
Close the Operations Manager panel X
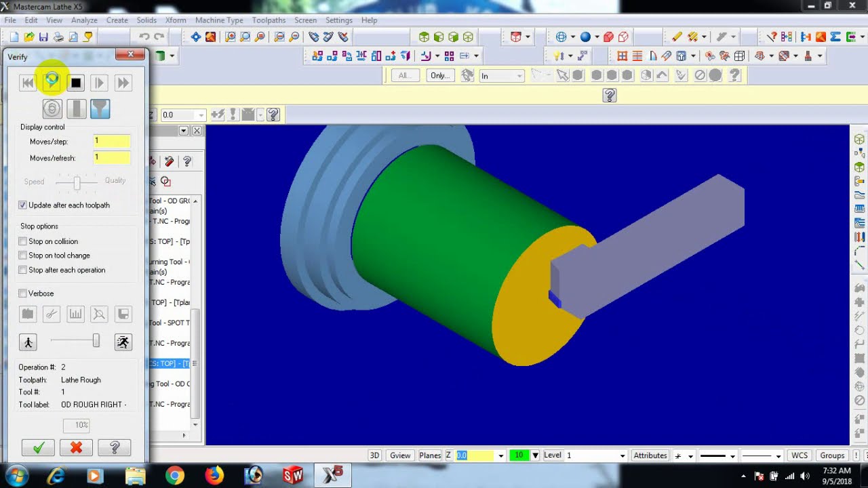click(197, 130)
